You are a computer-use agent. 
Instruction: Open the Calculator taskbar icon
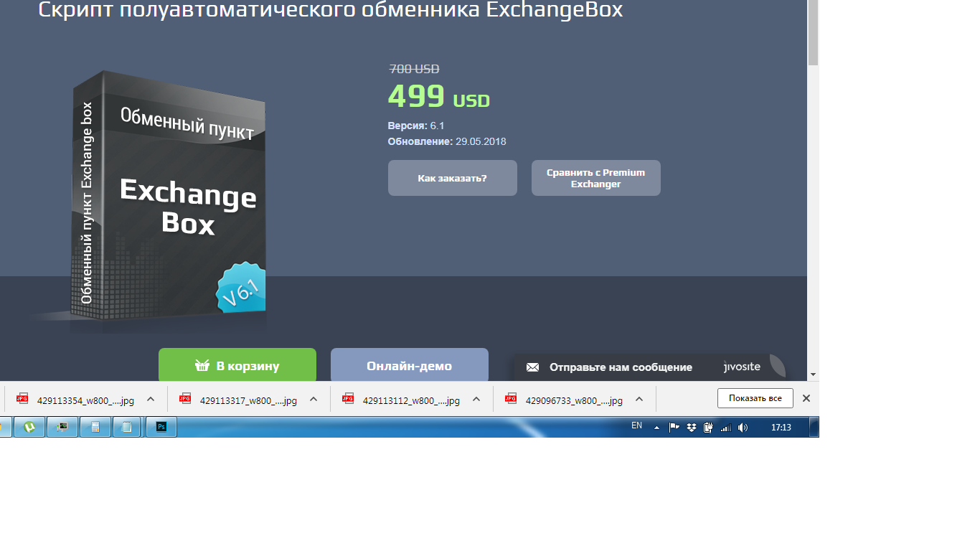tap(95, 427)
